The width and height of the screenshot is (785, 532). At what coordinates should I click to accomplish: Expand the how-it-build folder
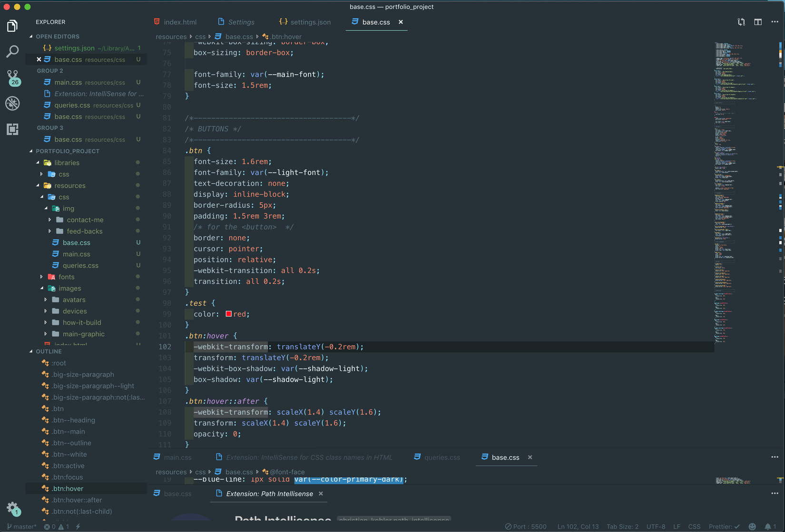click(46, 322)
